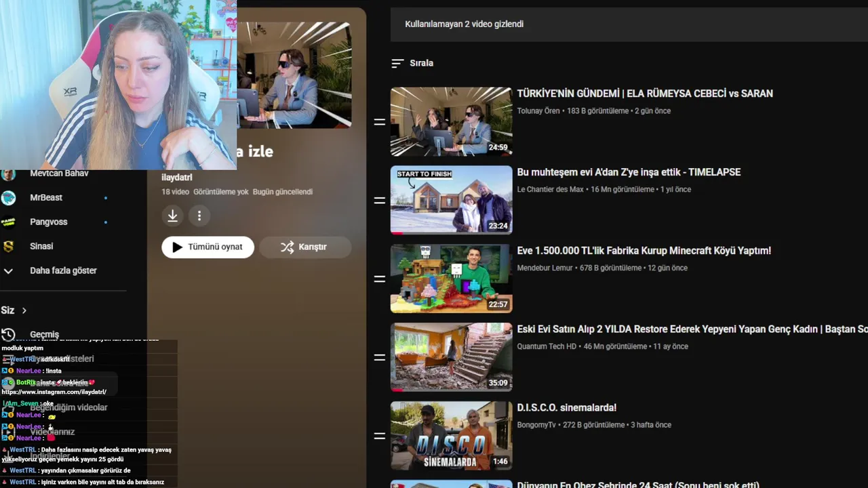868x488 pixels.
Task: Open the D.I.S.C.O. sinemalarda thumbnail
Action: click(x=451, y=436)
